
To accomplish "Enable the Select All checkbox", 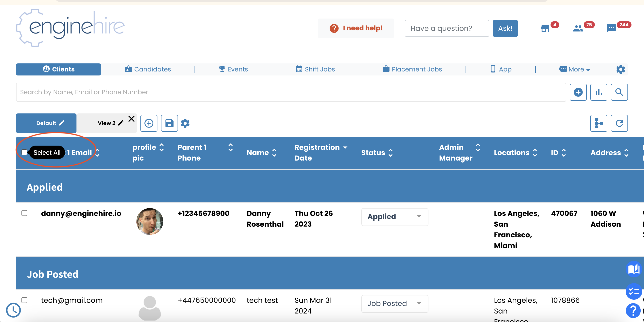I will (x=25, y=152).
